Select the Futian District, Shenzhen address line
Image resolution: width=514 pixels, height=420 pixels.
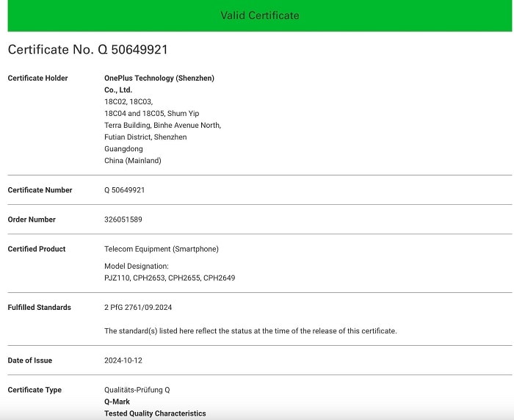[x=145, y=137]
